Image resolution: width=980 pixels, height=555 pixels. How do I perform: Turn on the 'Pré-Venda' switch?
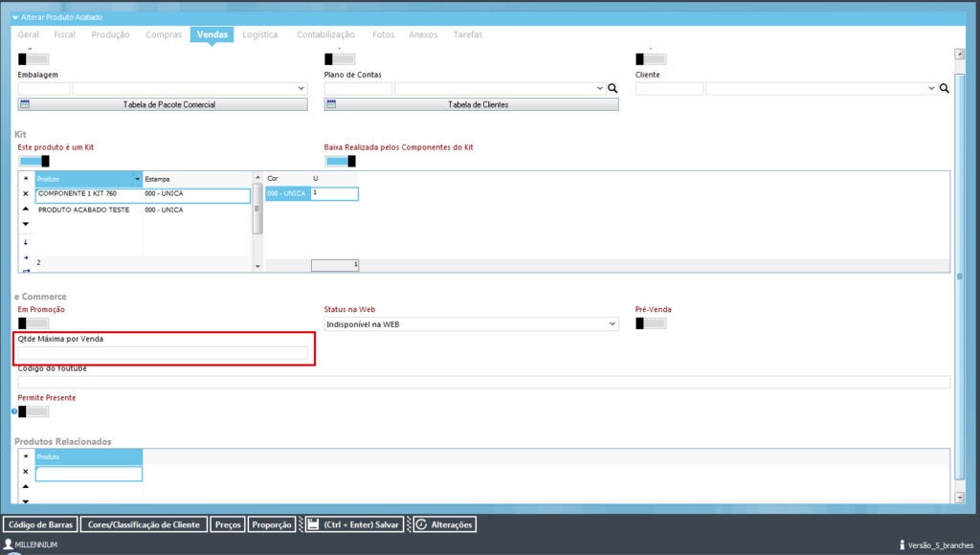tap(651, 323)
